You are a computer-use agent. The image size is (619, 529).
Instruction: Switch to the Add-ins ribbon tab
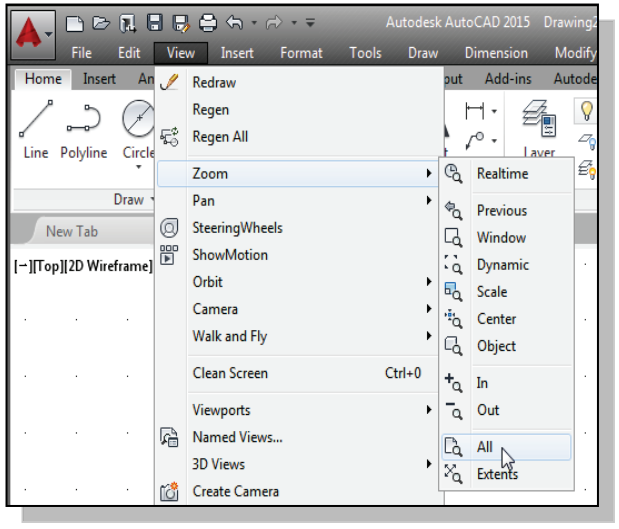click(x=508, y=79)
